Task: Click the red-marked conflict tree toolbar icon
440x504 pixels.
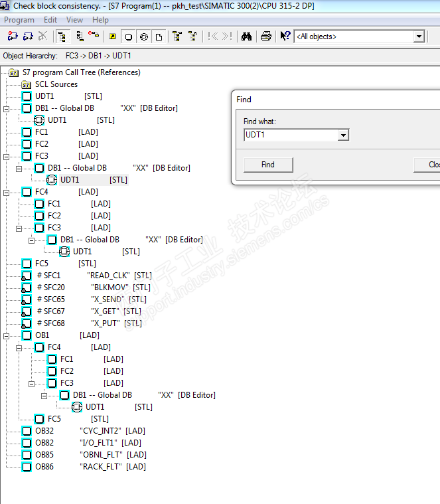Action: coord(94,35)
